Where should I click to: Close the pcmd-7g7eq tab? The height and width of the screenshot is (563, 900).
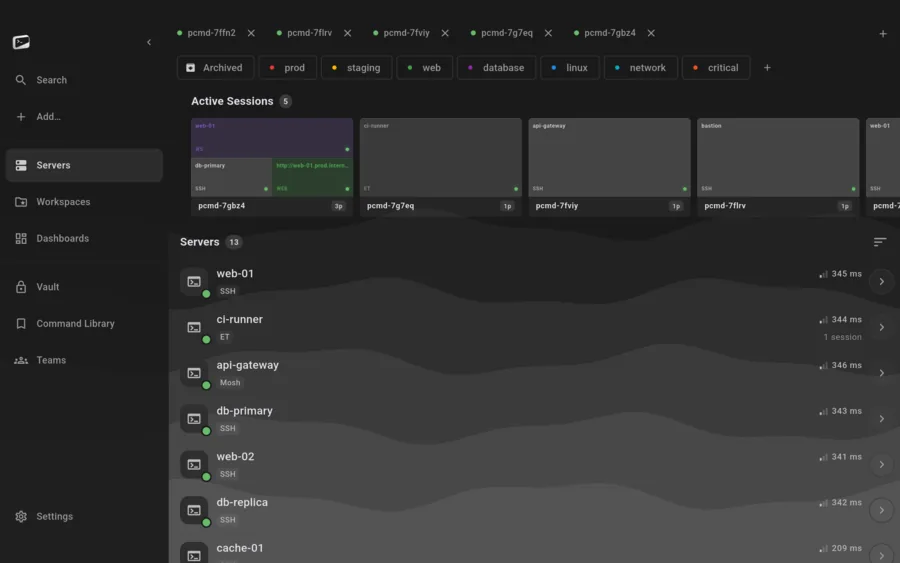[x=548, y=33]
